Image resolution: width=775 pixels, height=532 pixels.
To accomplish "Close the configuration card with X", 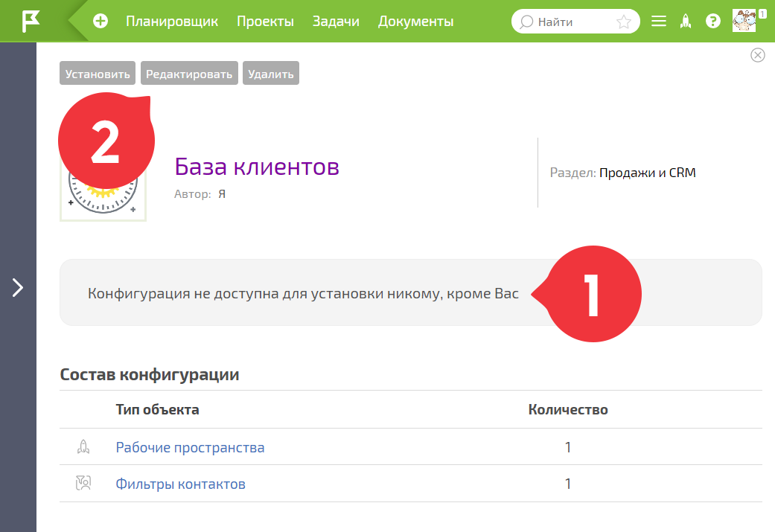I will coord(758,55).
